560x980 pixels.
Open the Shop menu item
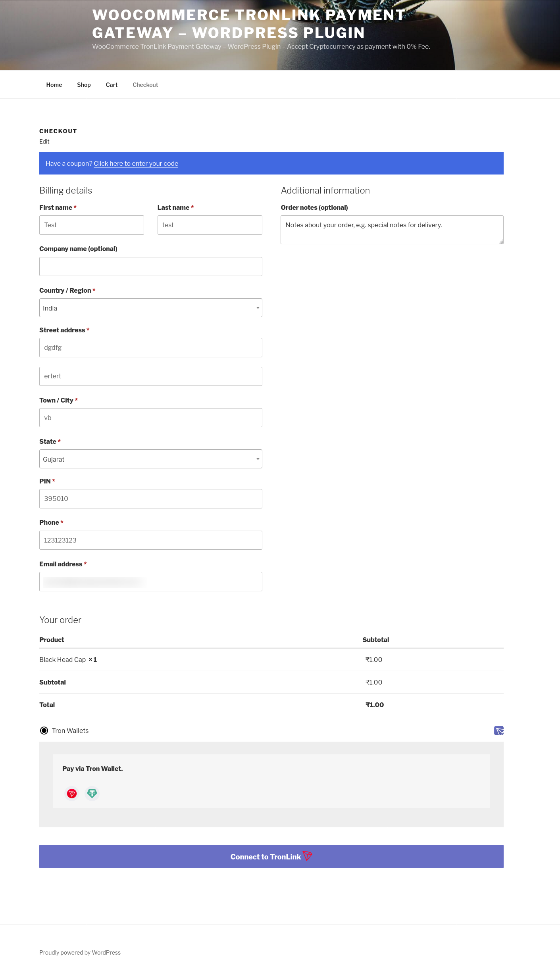point(84,85)
